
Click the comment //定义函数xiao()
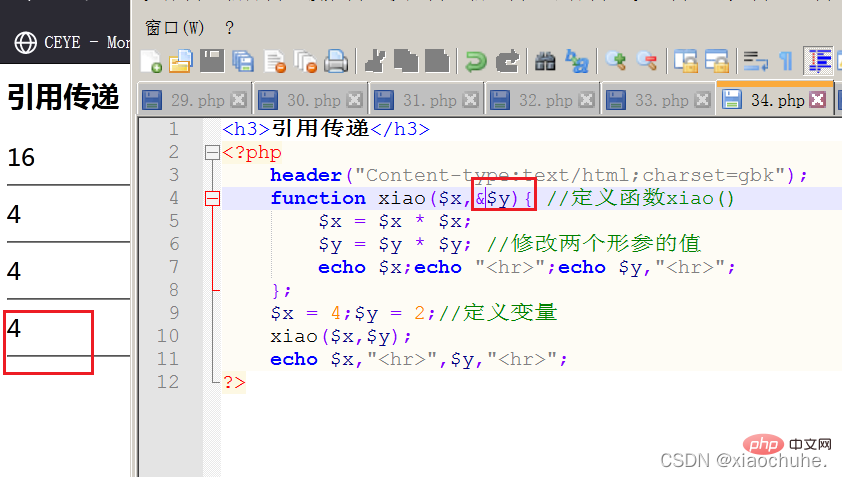[x=641, y=198]
